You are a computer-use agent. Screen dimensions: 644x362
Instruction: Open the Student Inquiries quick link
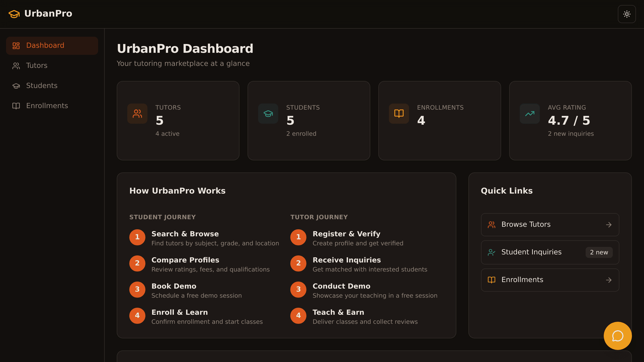point(550,252)
